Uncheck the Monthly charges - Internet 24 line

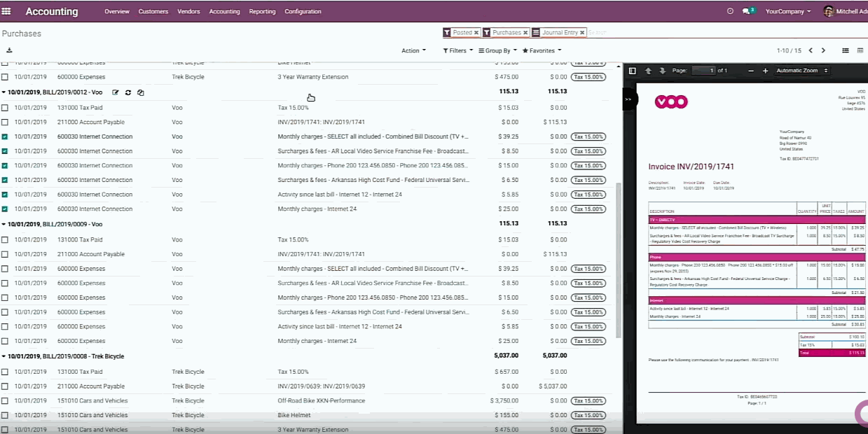point(5,209)
